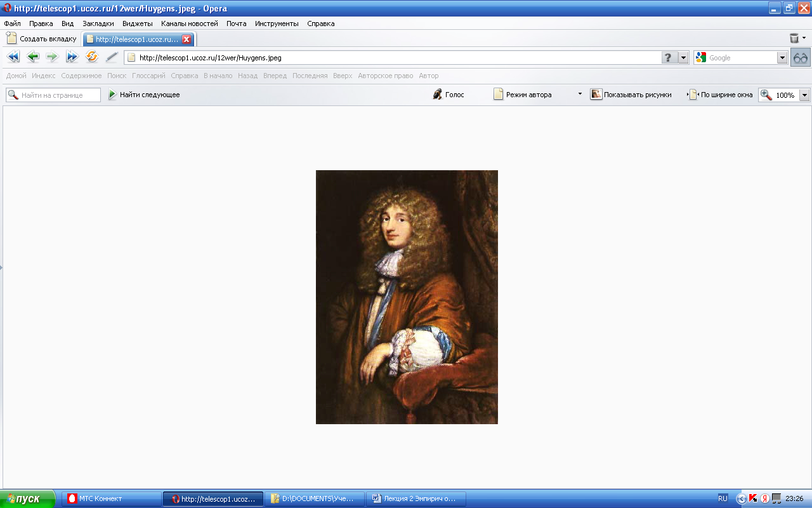Screen dimensions: 812x508
Task: Toggle По ширине окна fit-to-width
Action: click(721, 95)
